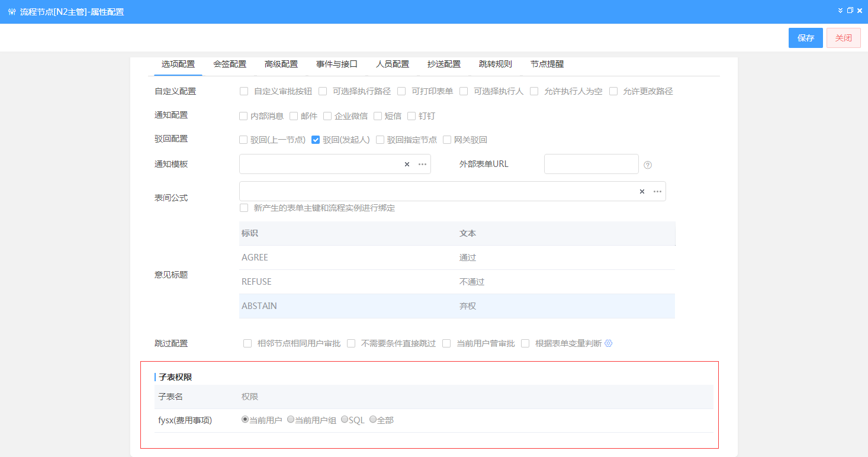This screenshot has width=868, height=457.
Task: Enable 驳回指定节点 checkbox
Action: click(380, 140)
